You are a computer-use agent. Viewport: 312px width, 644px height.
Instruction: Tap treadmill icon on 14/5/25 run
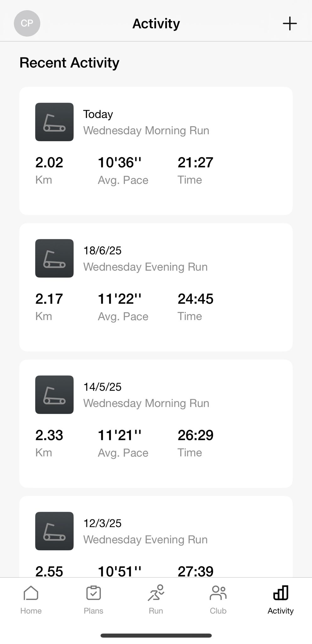54,395
